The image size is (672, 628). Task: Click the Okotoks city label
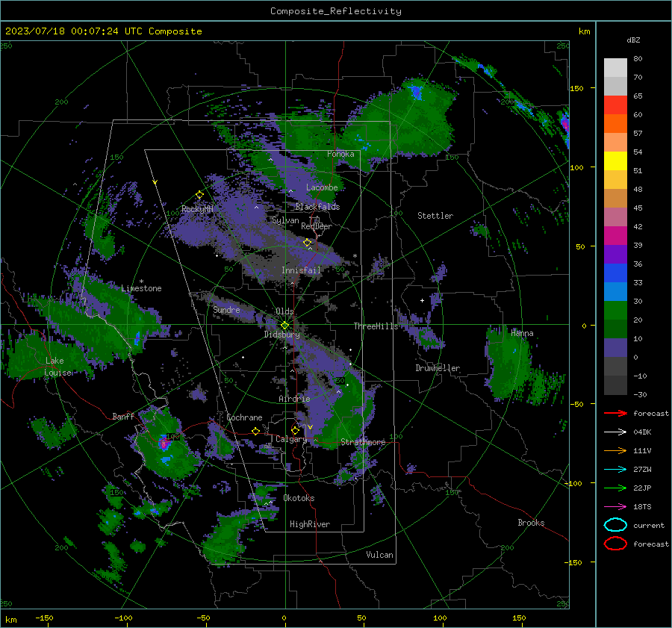(299, 498)
